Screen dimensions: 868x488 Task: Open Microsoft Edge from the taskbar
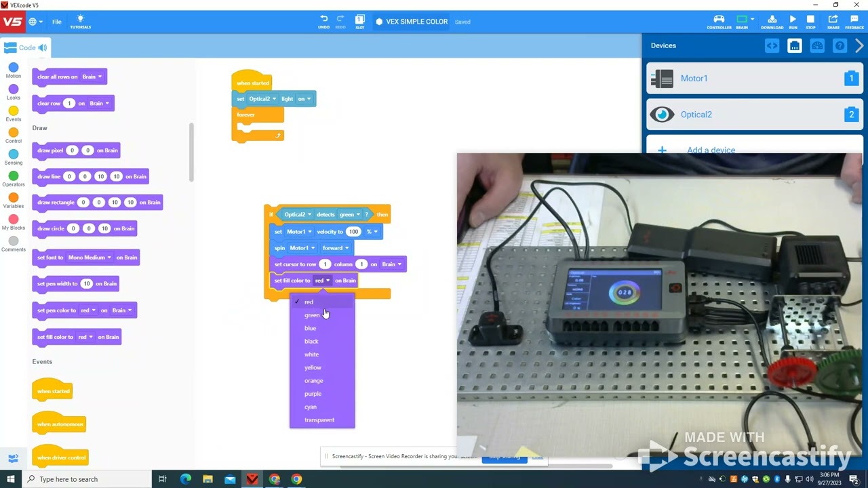(x=185, y=479)
